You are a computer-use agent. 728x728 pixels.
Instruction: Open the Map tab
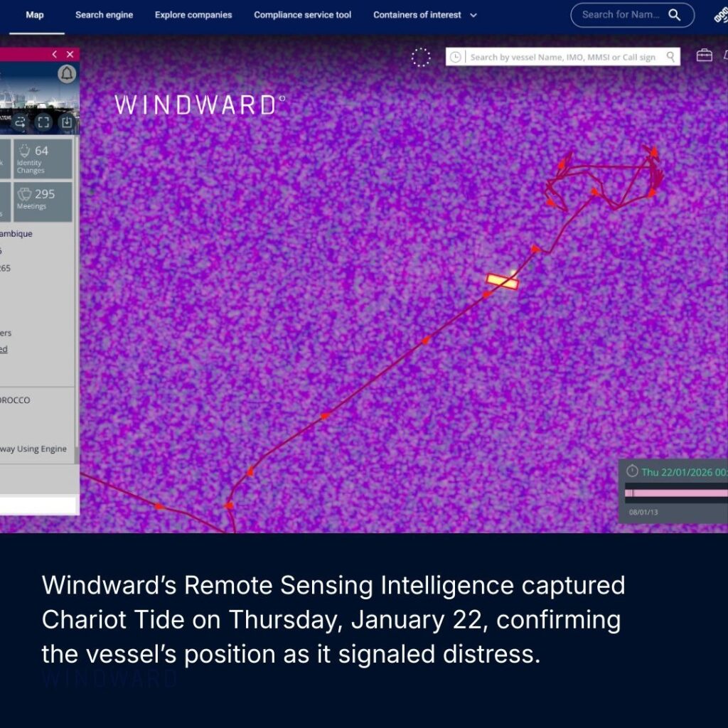coord(35,15)
